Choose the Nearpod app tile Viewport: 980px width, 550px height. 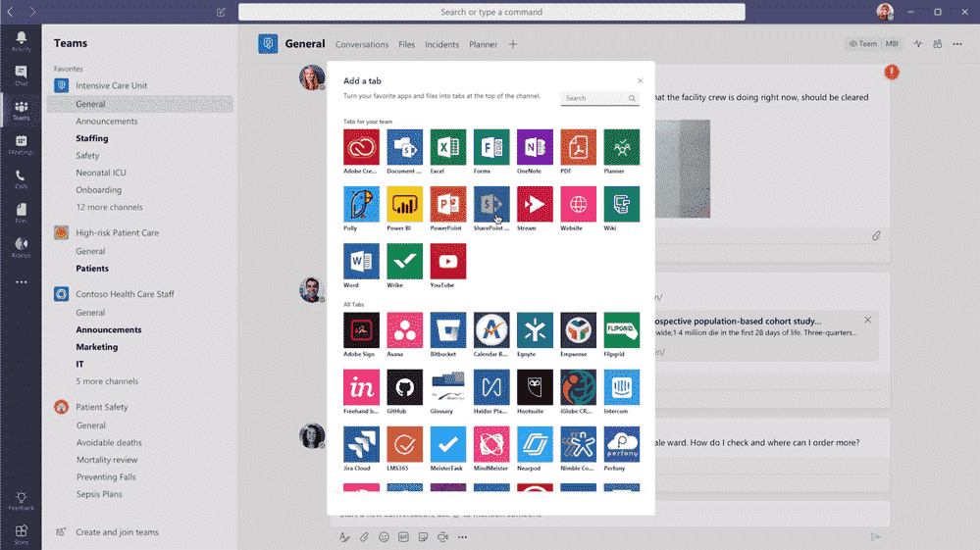(x=535, y=444)
